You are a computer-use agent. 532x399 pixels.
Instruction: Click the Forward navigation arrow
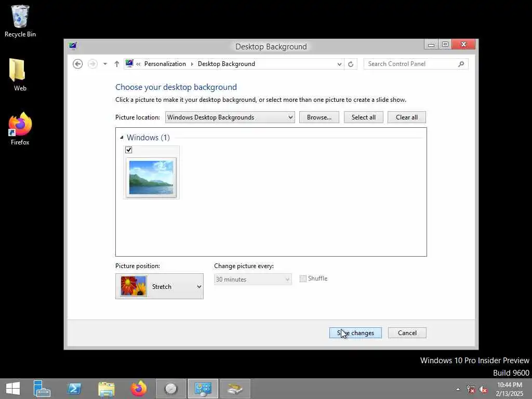[92, 64]
